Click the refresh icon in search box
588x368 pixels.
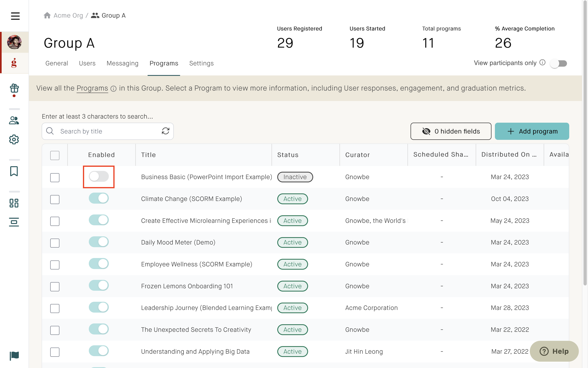pos(165,131)
